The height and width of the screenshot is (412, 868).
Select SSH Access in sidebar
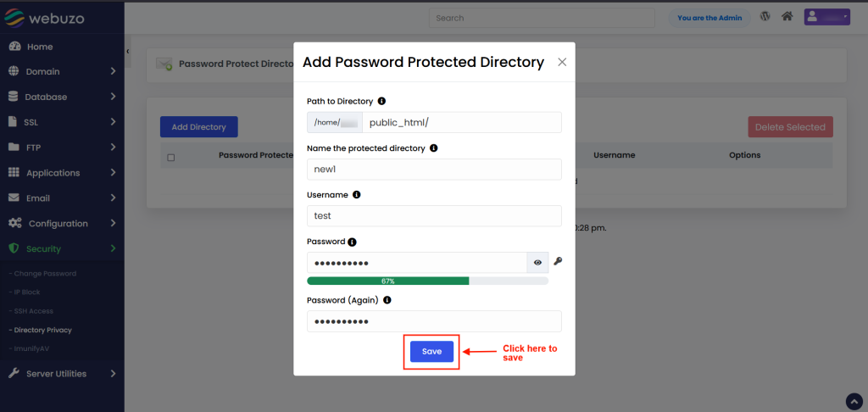[34, 311]
